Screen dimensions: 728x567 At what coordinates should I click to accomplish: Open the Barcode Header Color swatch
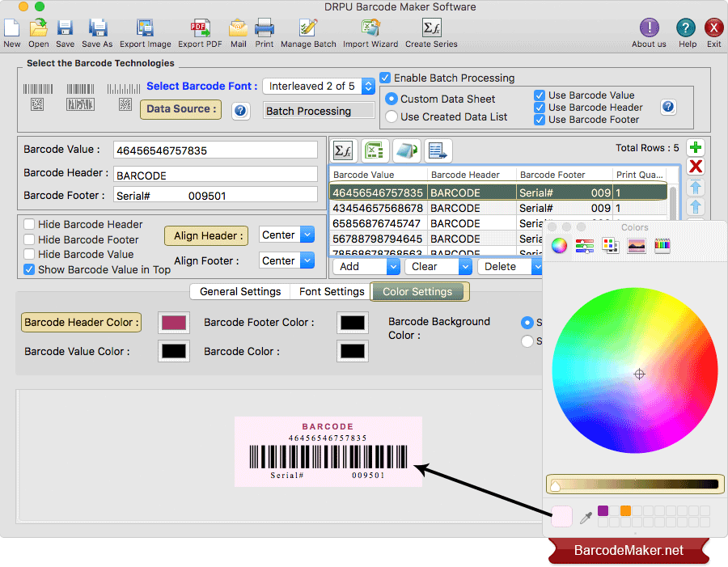[x=174, y=323]
